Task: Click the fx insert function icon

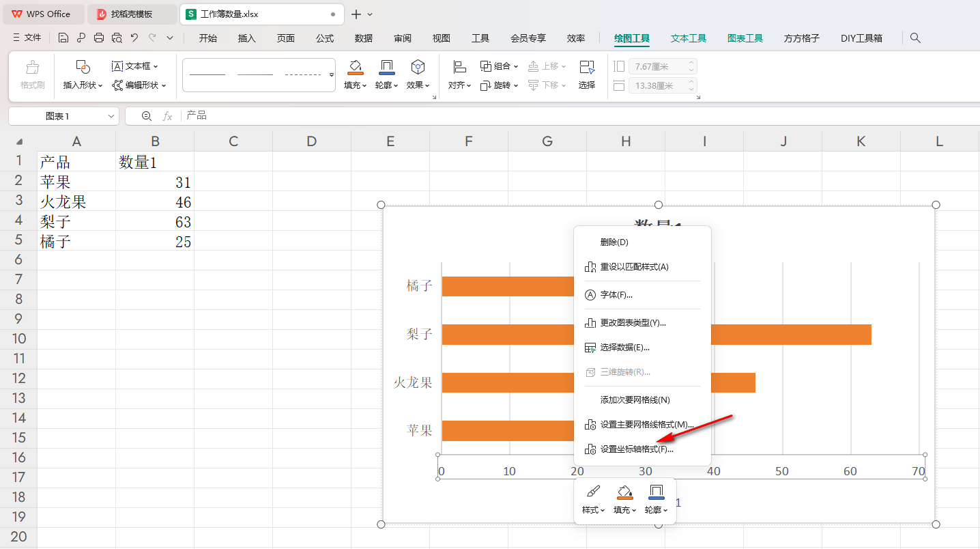Action: (x=167, y=116)
